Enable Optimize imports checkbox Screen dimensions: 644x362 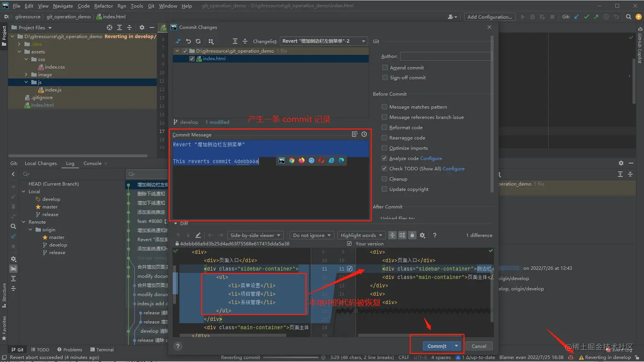tap(385, 148)
